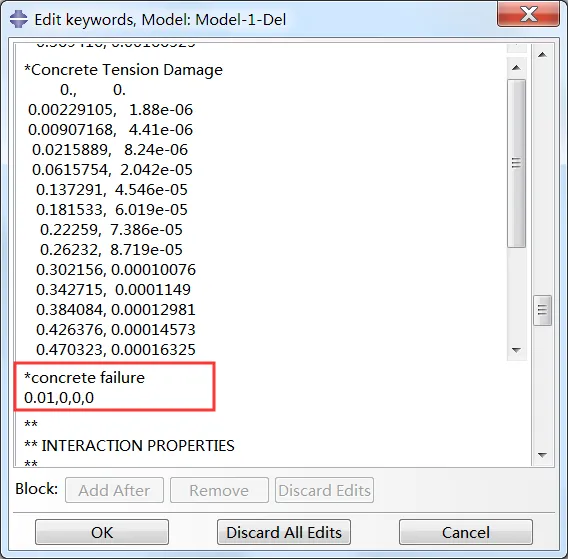
Task: Click the OK button
Action: 102,532
